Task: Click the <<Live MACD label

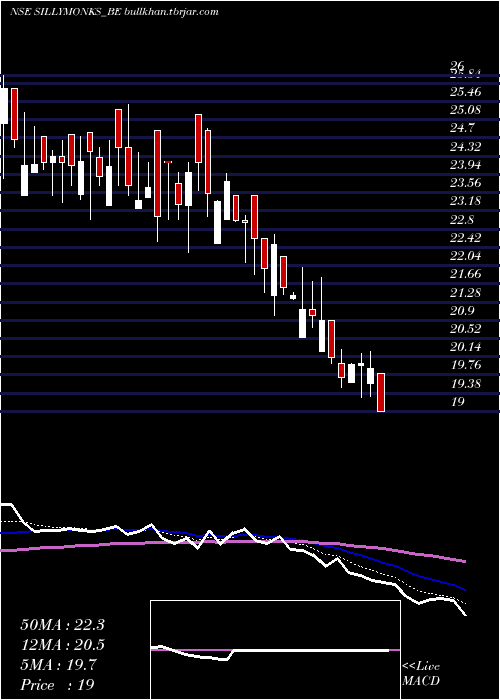Action: 421,674
